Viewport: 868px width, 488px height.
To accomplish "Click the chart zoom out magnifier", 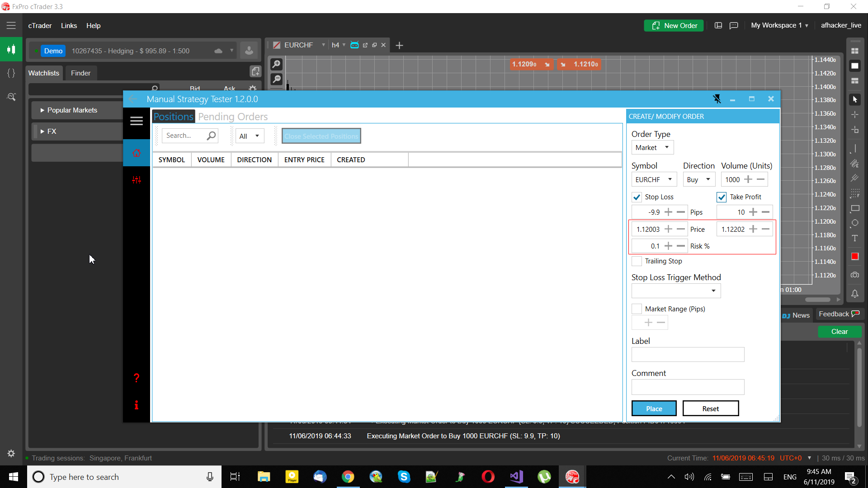I will point(277,80).
